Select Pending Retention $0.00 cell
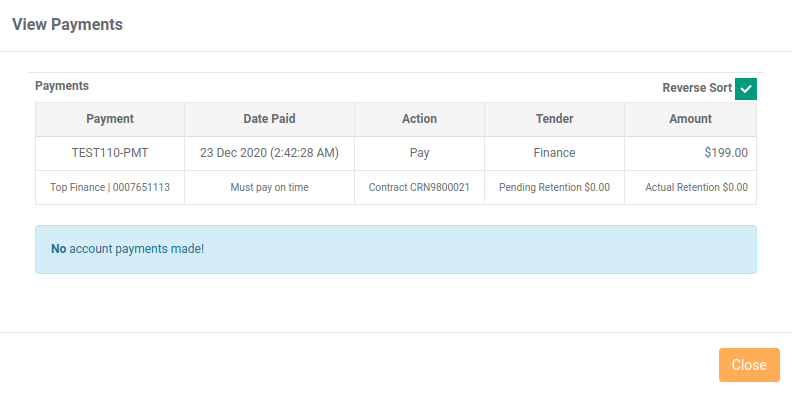 tap(554, 187)
